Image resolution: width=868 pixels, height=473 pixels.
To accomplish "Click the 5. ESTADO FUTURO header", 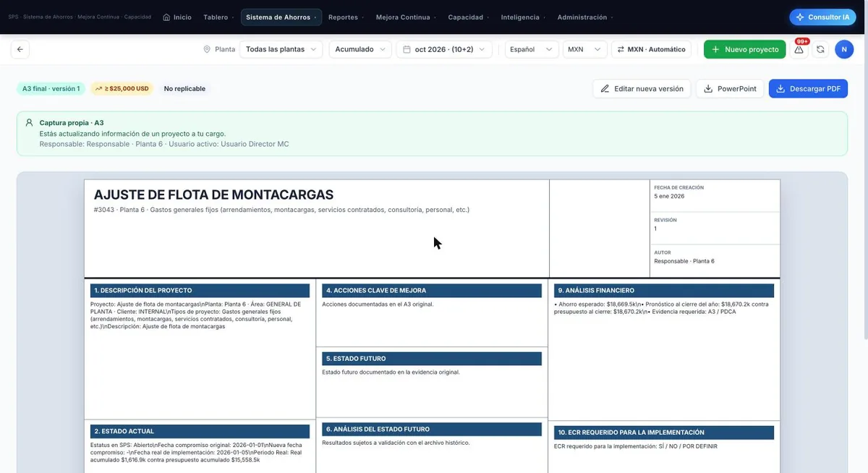I will [x=432, y=359].
